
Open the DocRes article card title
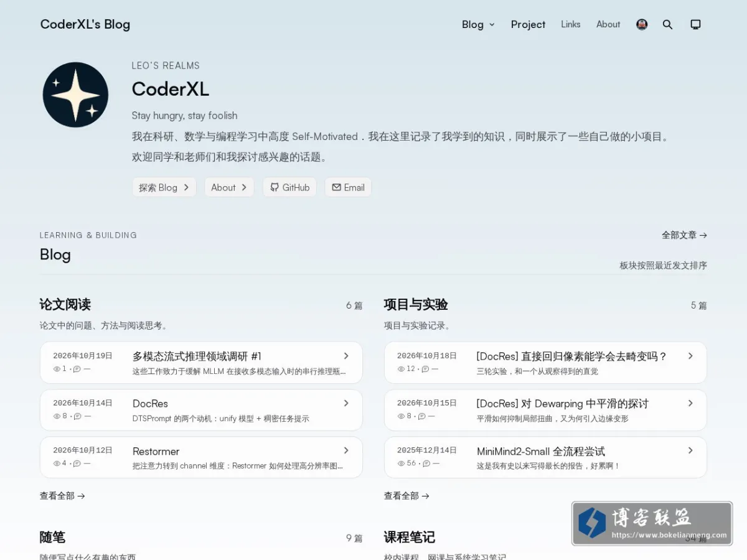(150, 403)
